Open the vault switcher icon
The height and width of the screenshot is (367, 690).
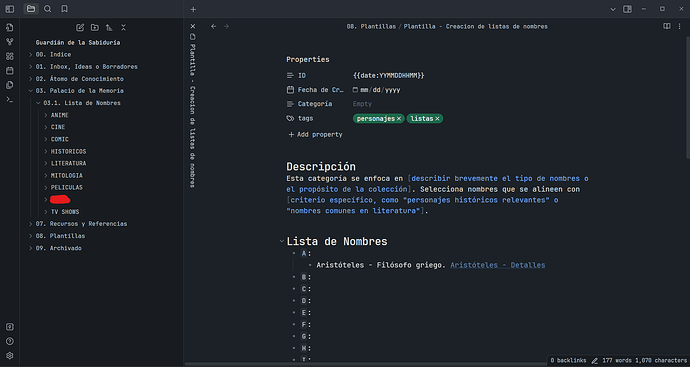pyautogui.click(x=10, y=327)
